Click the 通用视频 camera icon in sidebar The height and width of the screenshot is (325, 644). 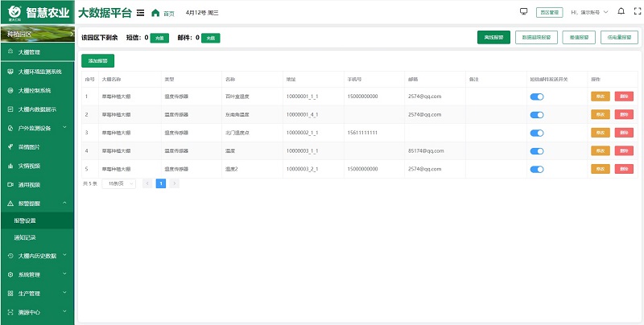(x=10, y=184)
